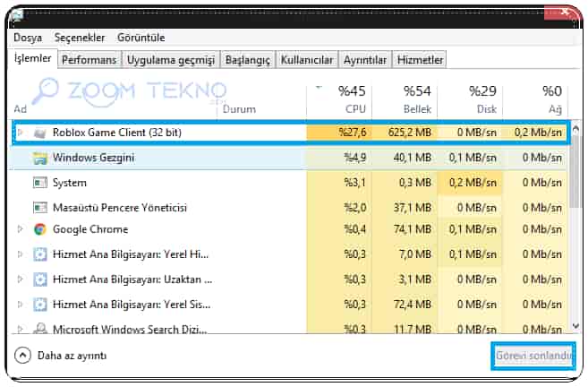
Task: Select Hizmet Ana Bilgisayarı: Uzaktan ... name
Action: pos(132,279)
